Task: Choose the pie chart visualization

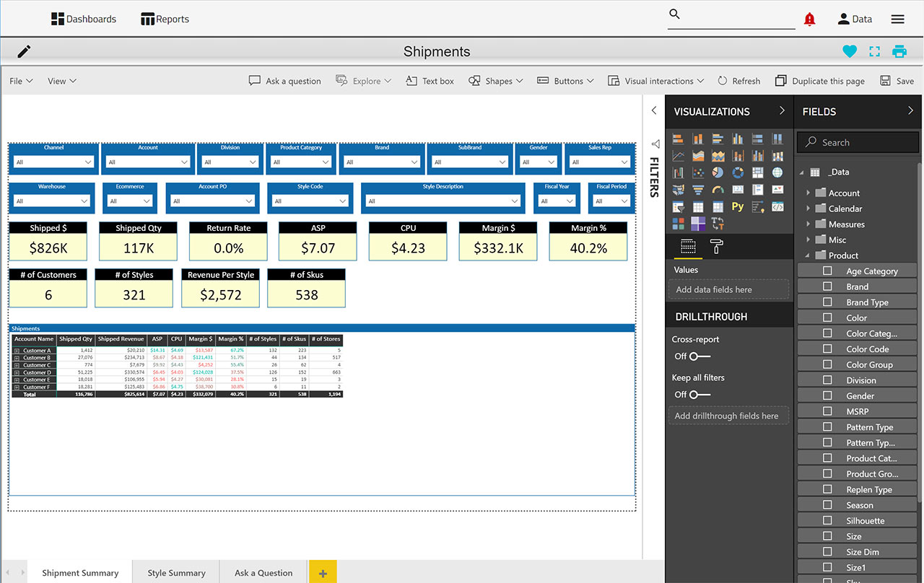Action: coord(718,173)
